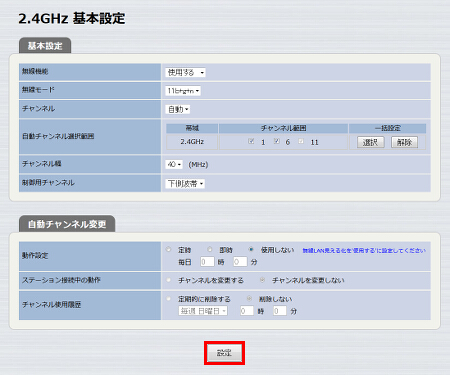Open the 毎週 日曜日 schedule dropdown
This screenshot has height=375, width=450.
pos(203,311)
